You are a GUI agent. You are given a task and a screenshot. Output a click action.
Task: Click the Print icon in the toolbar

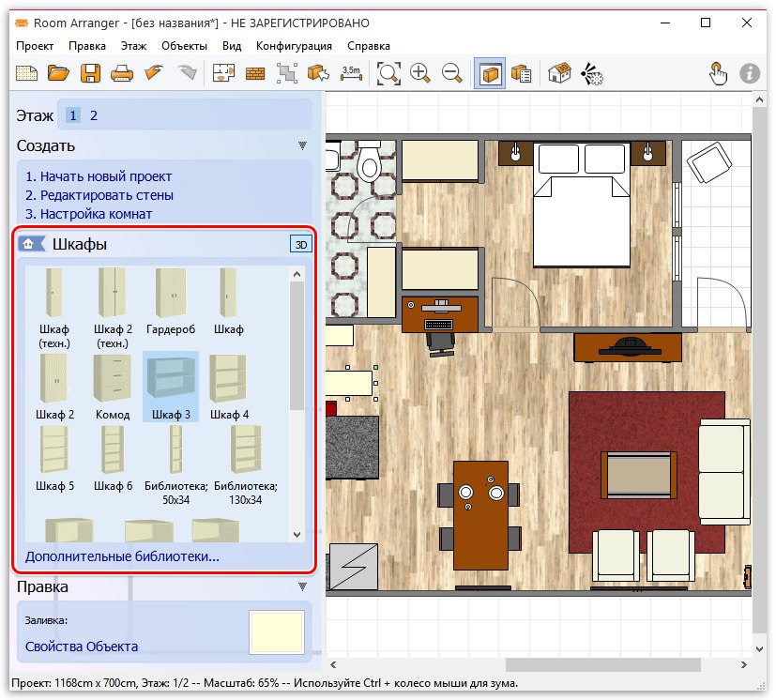click(122, 72)
